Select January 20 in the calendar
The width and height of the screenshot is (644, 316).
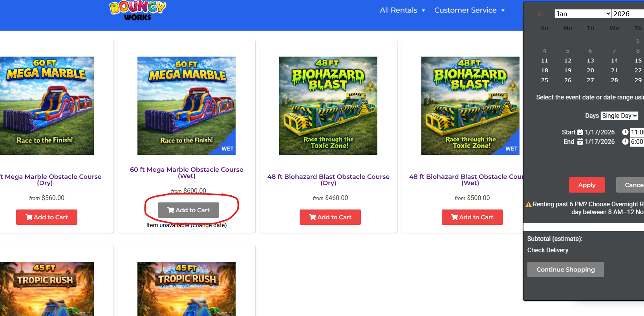[590, 70]
